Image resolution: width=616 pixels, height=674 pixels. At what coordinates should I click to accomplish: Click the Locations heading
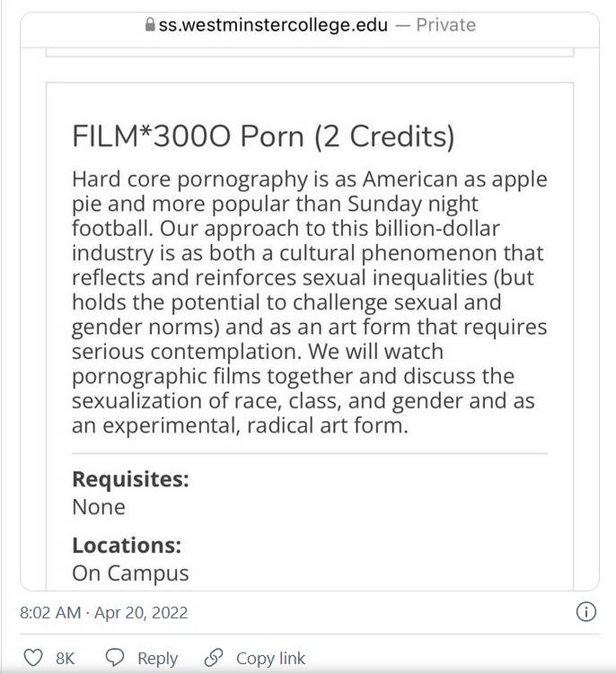point(127,545)
